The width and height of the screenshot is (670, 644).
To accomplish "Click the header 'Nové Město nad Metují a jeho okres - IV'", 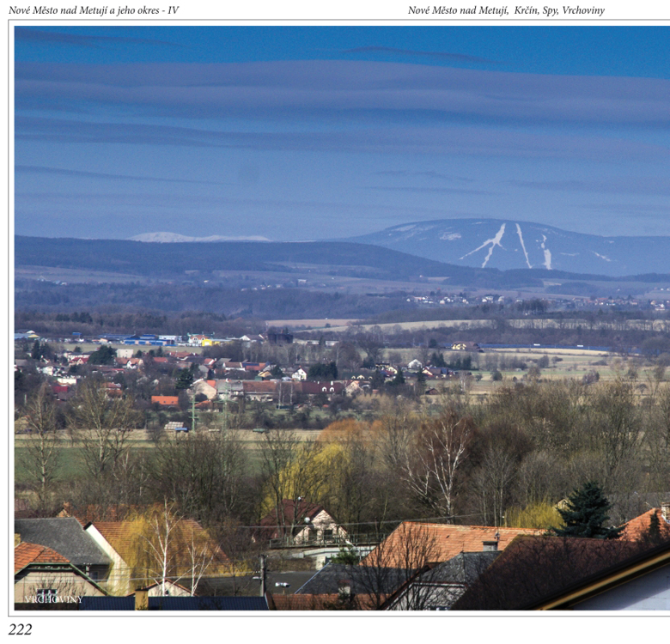I will [x=94, y=10].
